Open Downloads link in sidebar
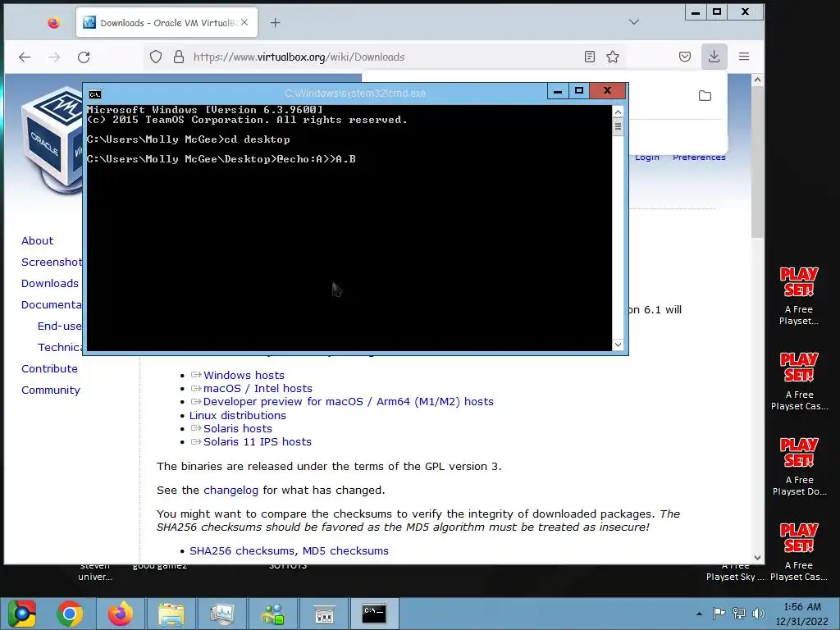Image resolution: width=840 pixels, height=630 pixels. click(50, 283)
